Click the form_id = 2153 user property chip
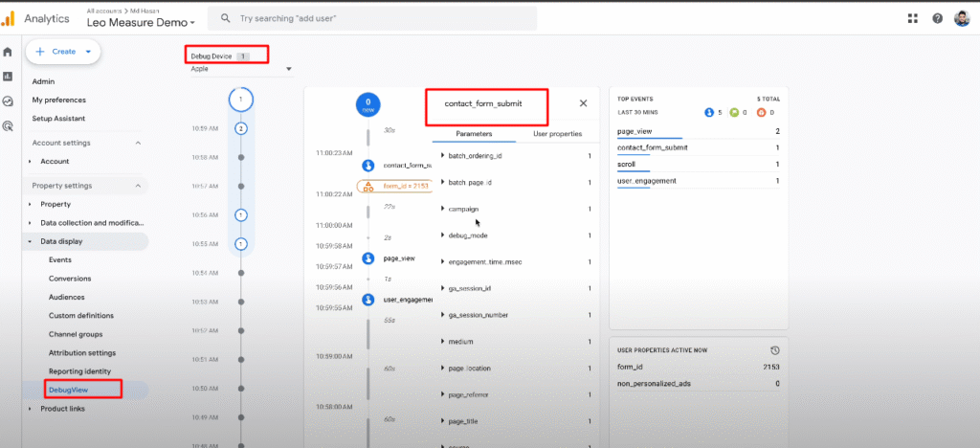The width and height of the screenshot is (980, 448). (x=395, y=187)
